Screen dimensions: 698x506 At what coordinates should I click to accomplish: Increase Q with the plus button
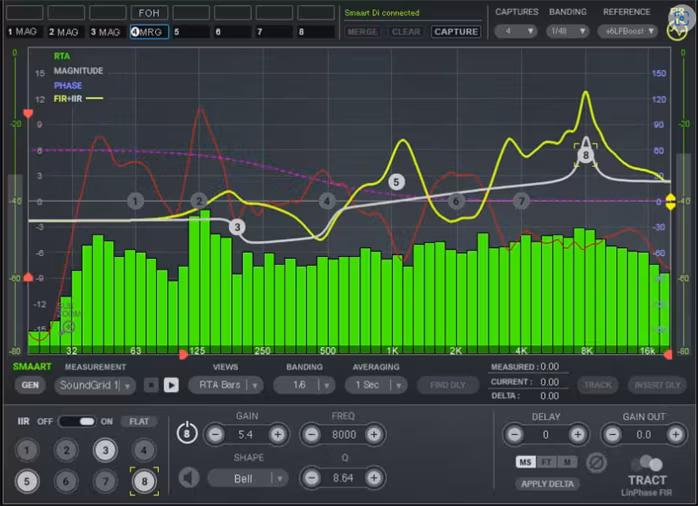coord(374,478)
